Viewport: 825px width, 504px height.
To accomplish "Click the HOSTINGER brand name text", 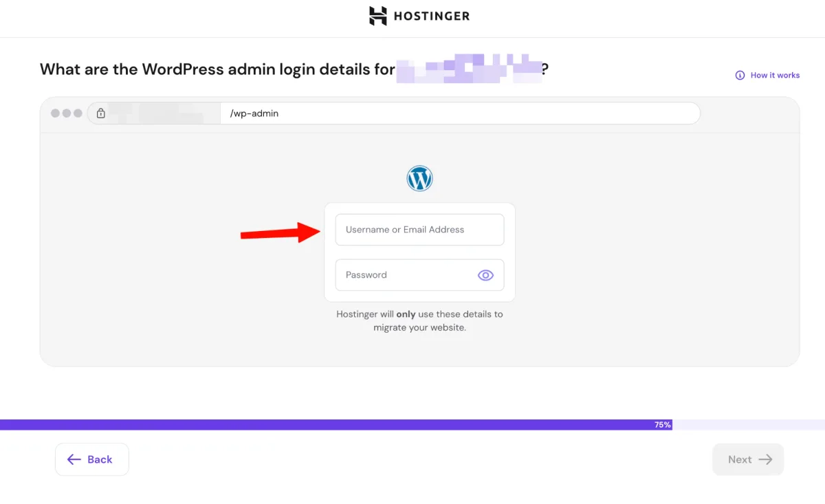I will 432,17.
